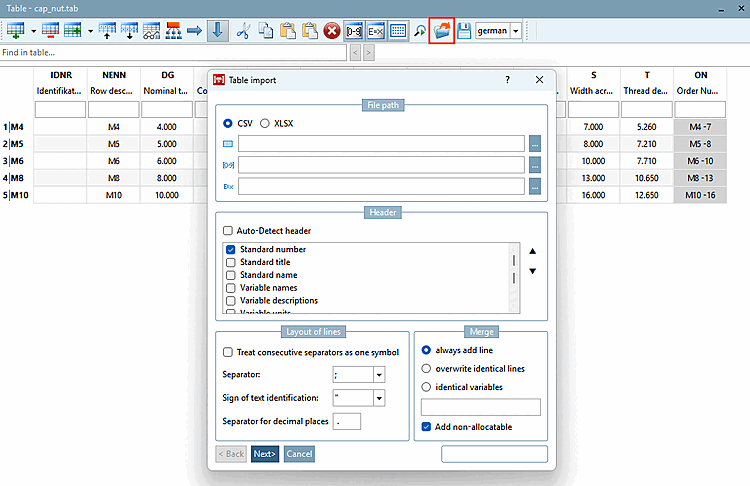Click the blue down arrow toolbar icon
Screen dimensions: 750x486
pyautogui.click(x=217, y=31)
